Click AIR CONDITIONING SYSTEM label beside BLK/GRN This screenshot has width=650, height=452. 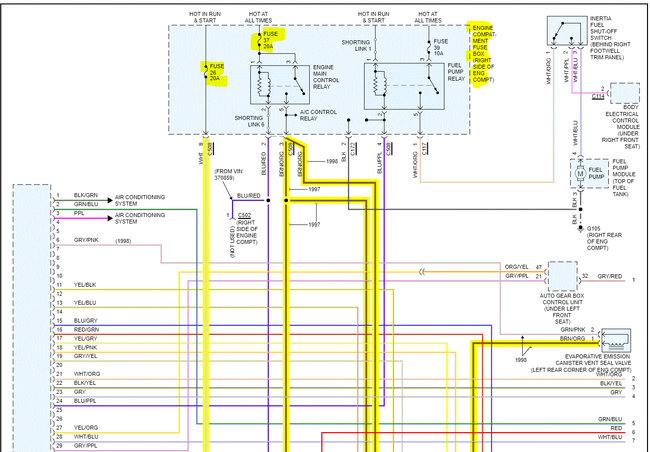[140, 200]
